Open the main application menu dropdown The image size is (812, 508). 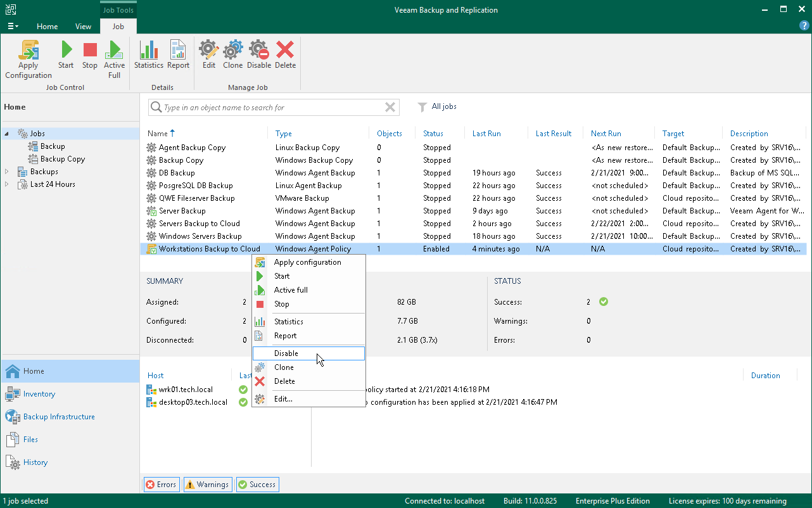[13, 26]
